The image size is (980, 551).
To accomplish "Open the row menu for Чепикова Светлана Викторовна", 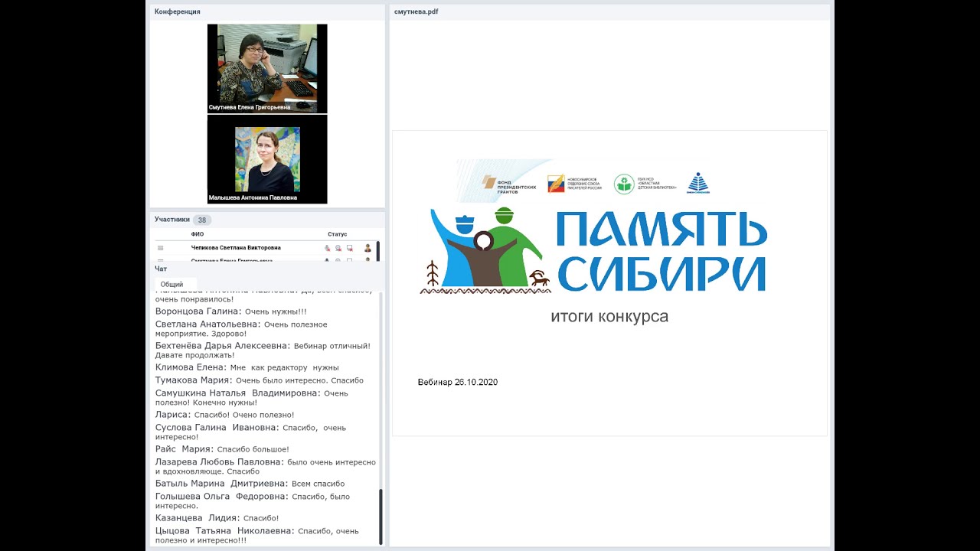I will [161, 248].
